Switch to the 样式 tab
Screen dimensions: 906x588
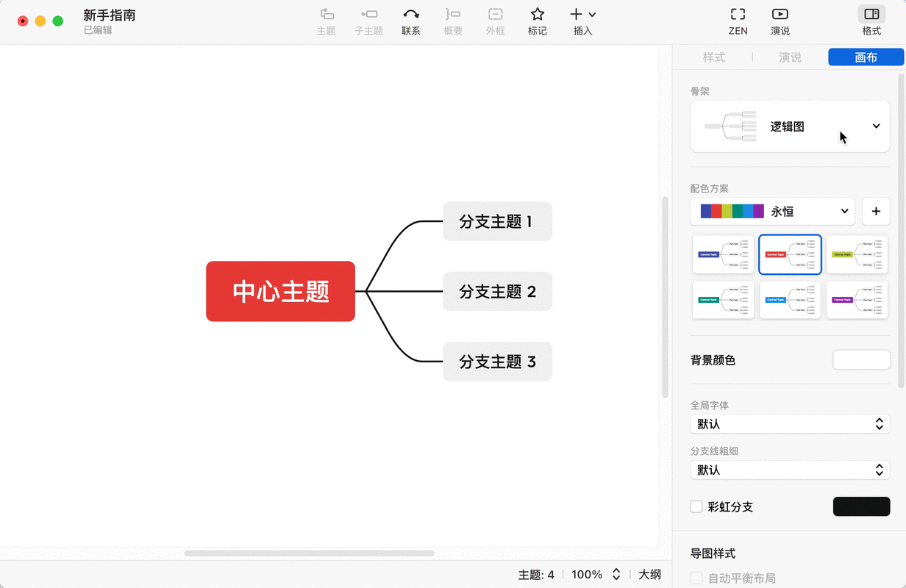click(714, 57)
